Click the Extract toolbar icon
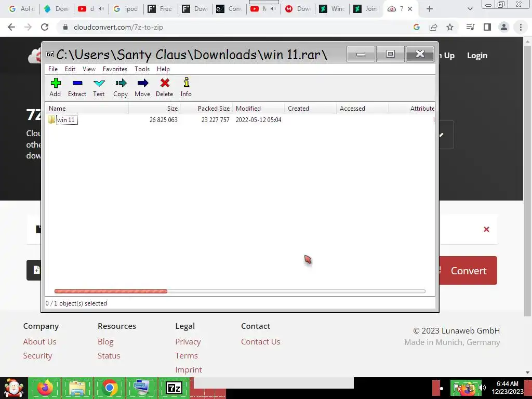 click(x=77, y=87)
